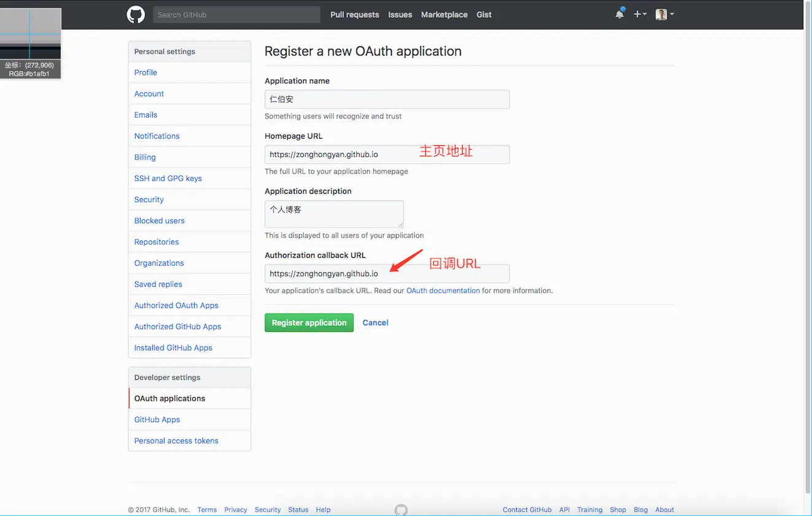Open Blocked users page

click(189, 221)
